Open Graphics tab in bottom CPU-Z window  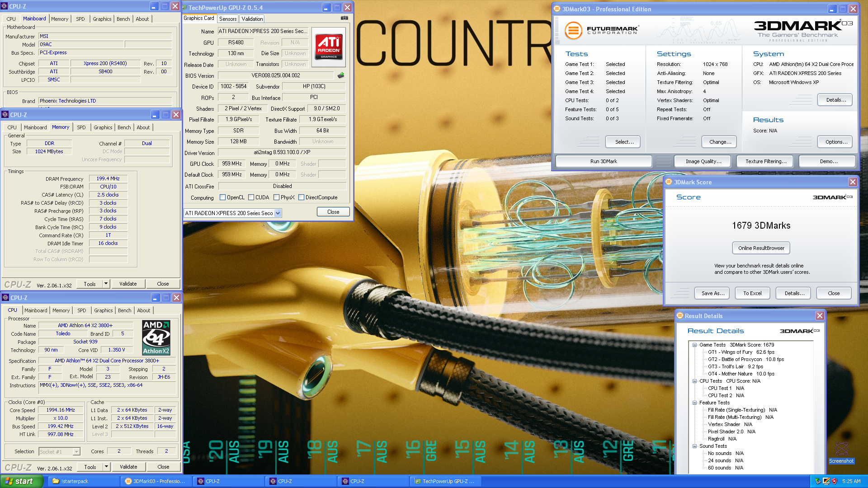tap(104, 310)
